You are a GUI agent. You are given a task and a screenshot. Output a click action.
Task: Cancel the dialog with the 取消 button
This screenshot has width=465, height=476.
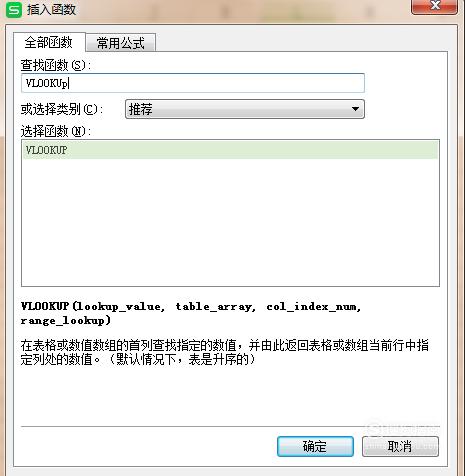click(400, 446)
